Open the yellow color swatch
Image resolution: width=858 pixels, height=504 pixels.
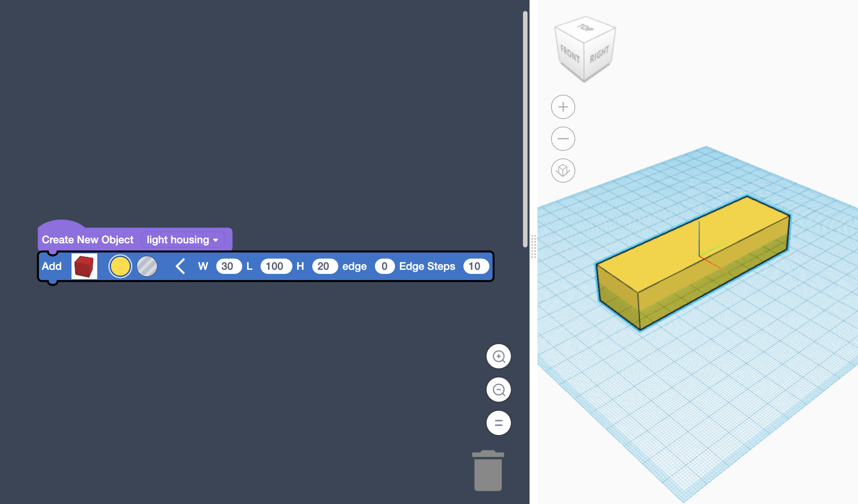[x=120, y=266]
